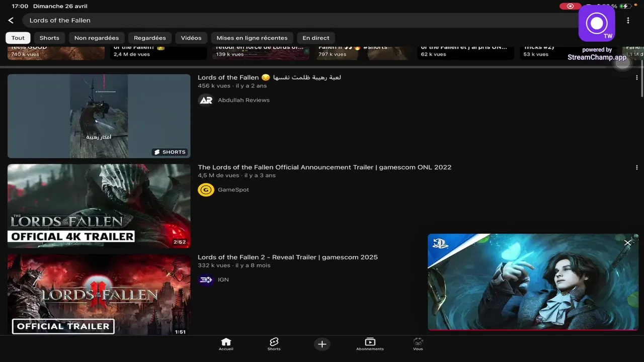This screenshot has height=362, width=644.
Task: Play the Lords of the Fallen 2 thumbnail
Action: (99, 295)
